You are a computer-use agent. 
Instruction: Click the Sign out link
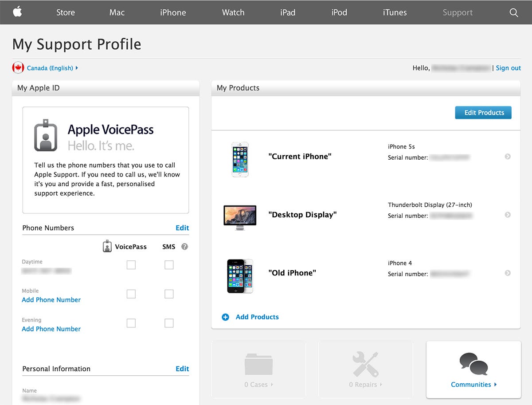[509, 68]
